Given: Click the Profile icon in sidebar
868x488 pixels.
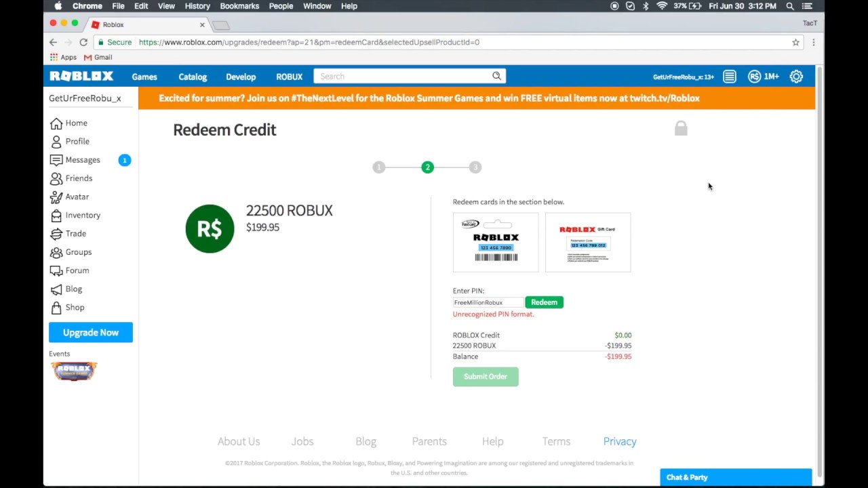Looking at the screenshot, I should (56, 142).
